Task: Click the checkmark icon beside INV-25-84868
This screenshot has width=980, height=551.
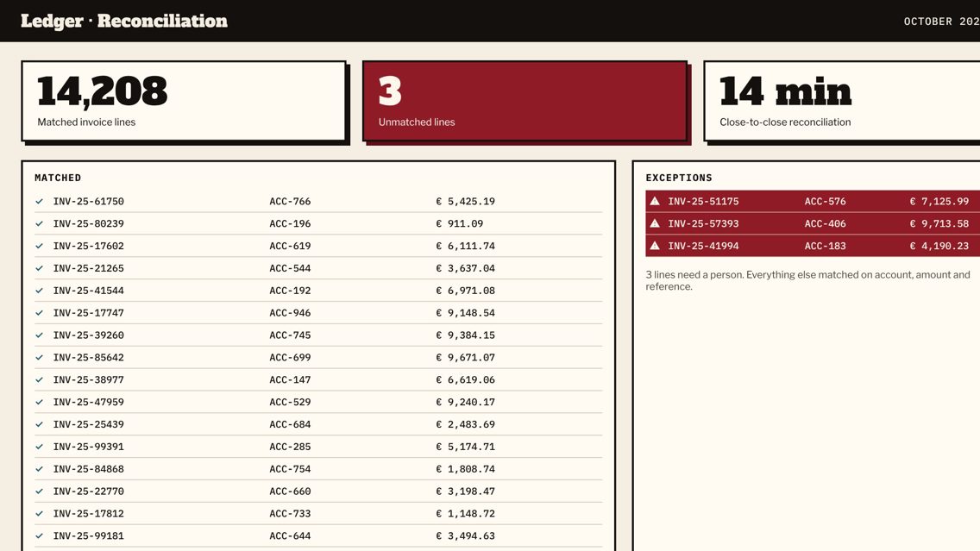Action: (x=40, y=468)
